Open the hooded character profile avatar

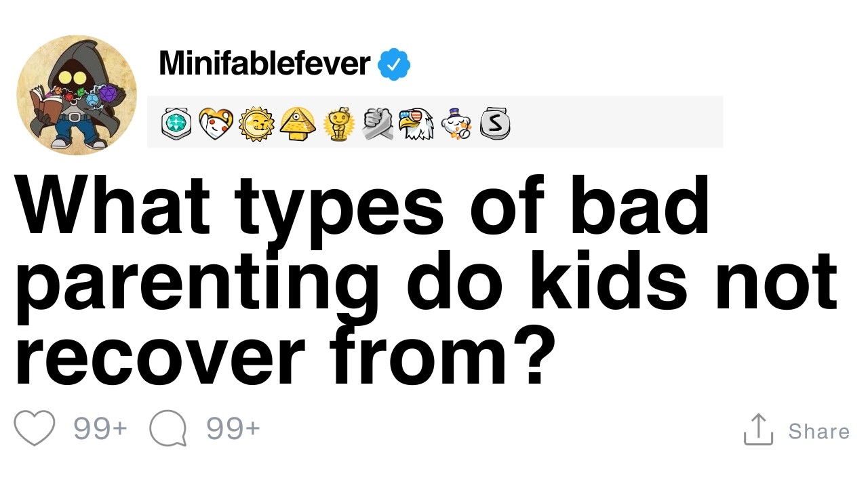click(77, 95)
